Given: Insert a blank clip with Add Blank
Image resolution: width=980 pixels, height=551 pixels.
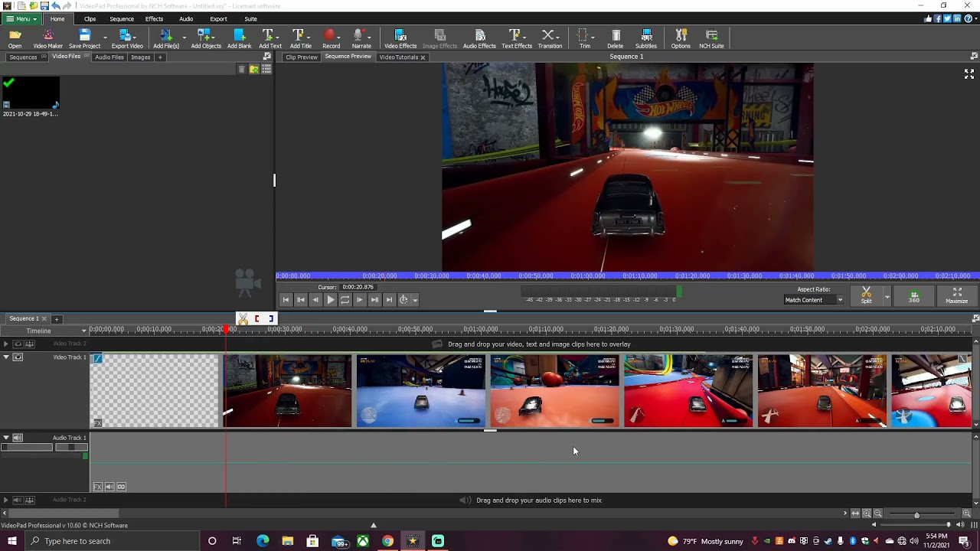Looking at the screenshot, I should 239,39.
